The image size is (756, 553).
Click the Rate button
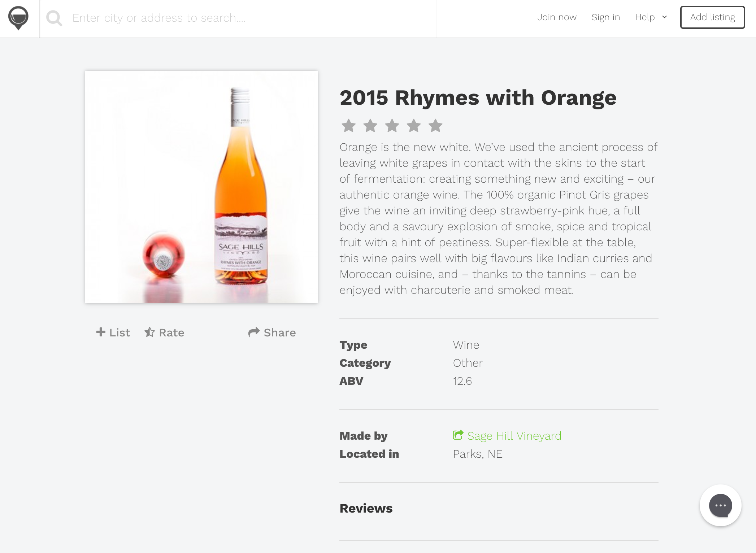pos(164,332)
